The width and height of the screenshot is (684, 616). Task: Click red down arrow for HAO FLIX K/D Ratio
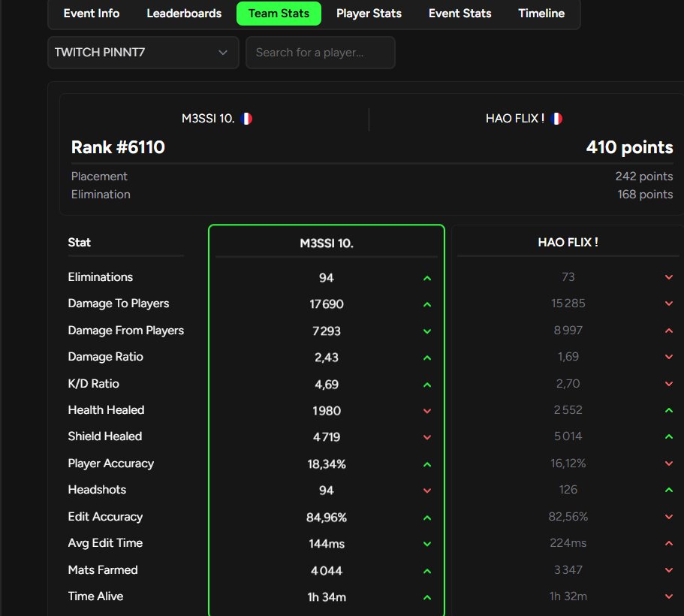pos(669,384)
